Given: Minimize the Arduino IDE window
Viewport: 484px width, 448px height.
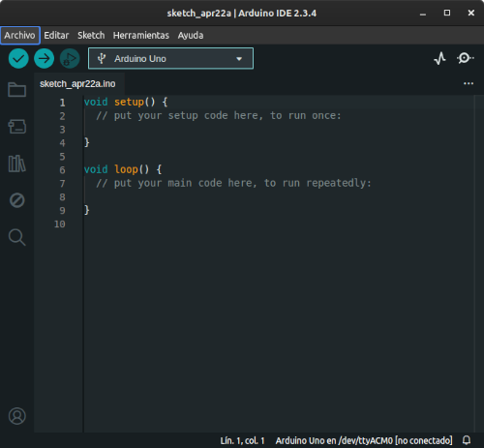Looking at the screenshot, I should [x=423, y=14].
